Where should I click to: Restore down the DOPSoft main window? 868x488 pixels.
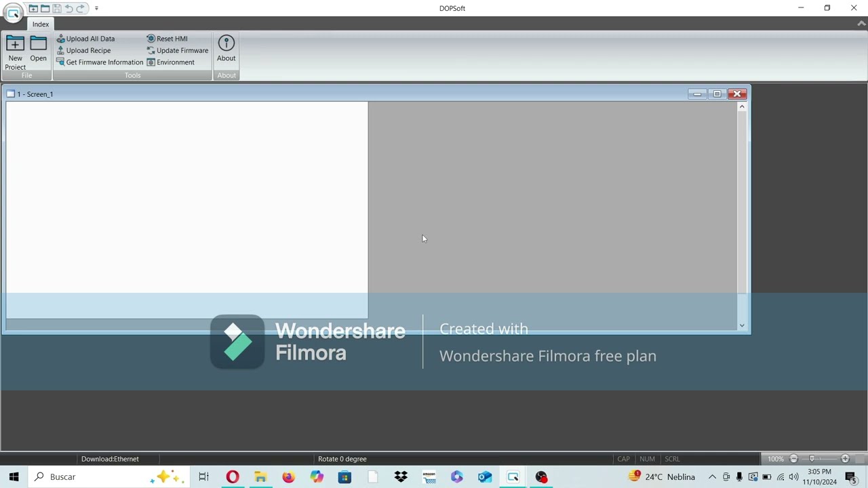tap(827, 8)
